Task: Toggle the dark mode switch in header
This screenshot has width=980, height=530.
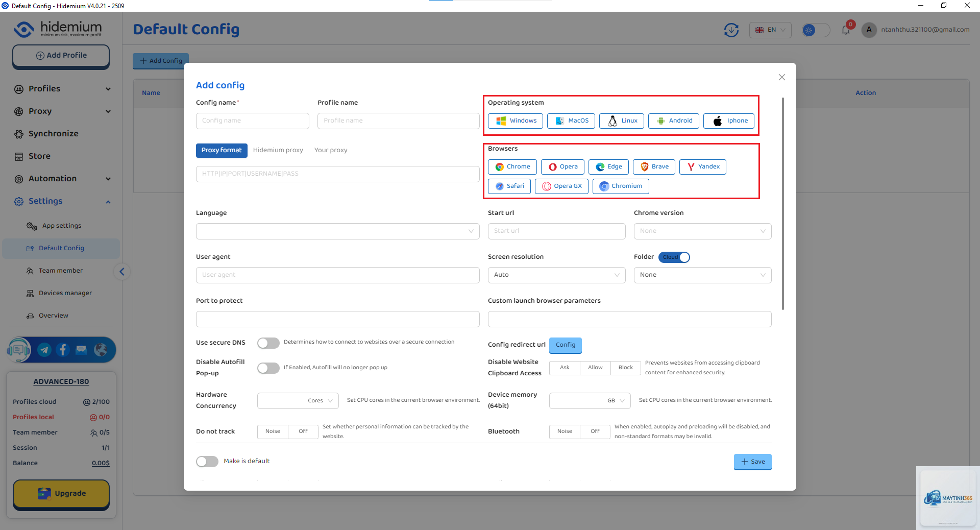Action: tap(816, 30)
